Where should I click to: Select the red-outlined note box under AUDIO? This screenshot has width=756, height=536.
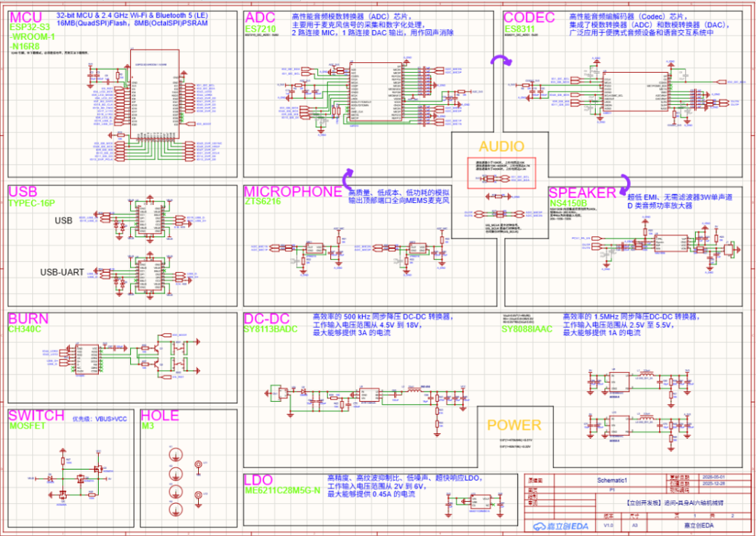pos(501,173)
